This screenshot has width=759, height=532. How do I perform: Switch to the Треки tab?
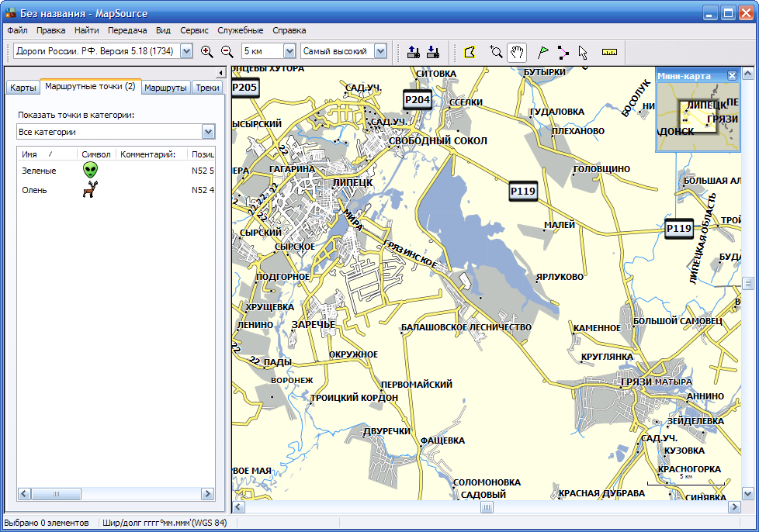(x=208, y=88)
